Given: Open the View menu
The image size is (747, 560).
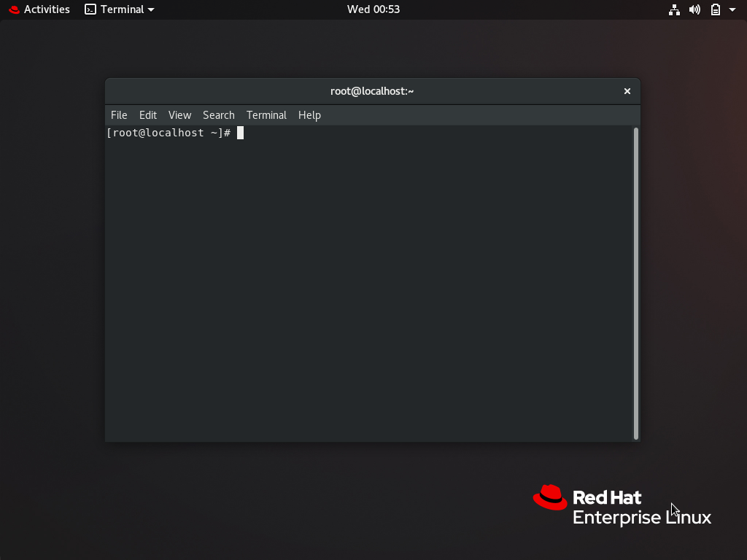Looking at the screenshot, I should coord(179,115).
